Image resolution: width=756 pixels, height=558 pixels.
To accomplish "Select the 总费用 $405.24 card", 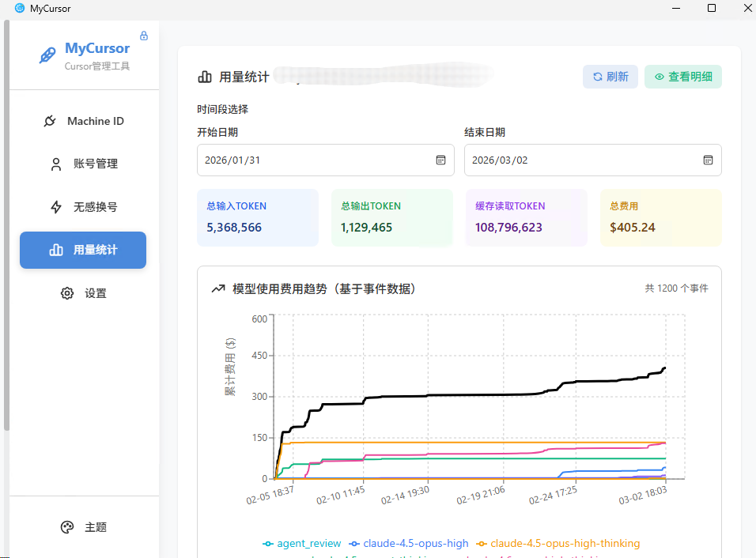I will (x=660, y=218).
